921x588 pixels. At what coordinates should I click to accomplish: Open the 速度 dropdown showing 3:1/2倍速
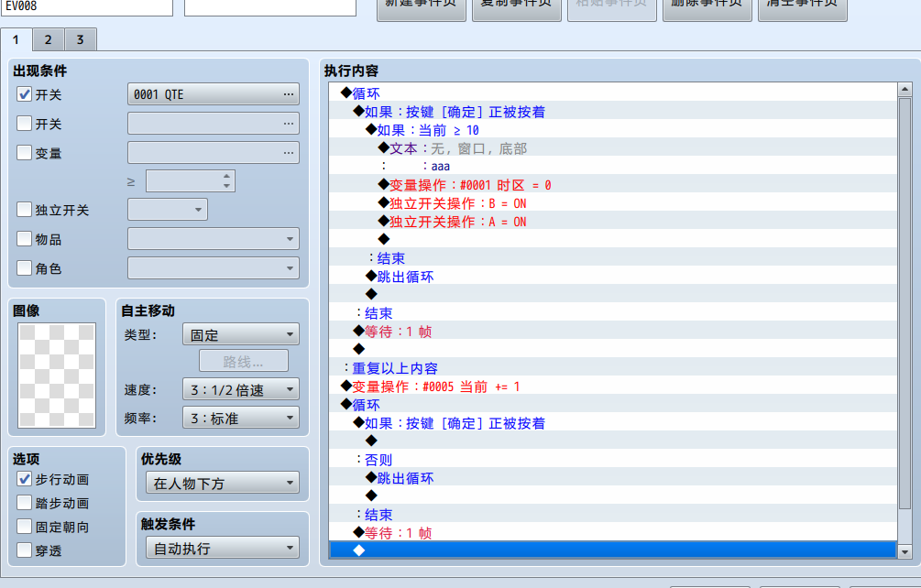point(241,389)
